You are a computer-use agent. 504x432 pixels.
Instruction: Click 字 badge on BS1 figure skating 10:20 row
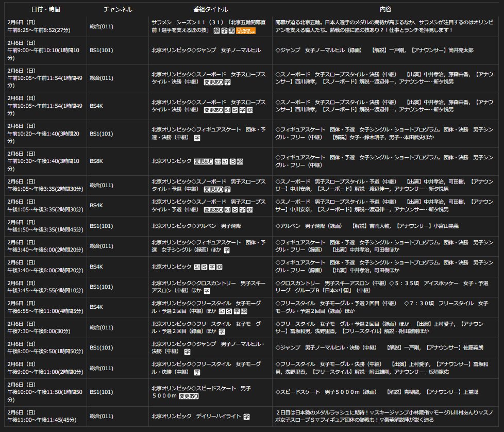click(x=197, y=138)
